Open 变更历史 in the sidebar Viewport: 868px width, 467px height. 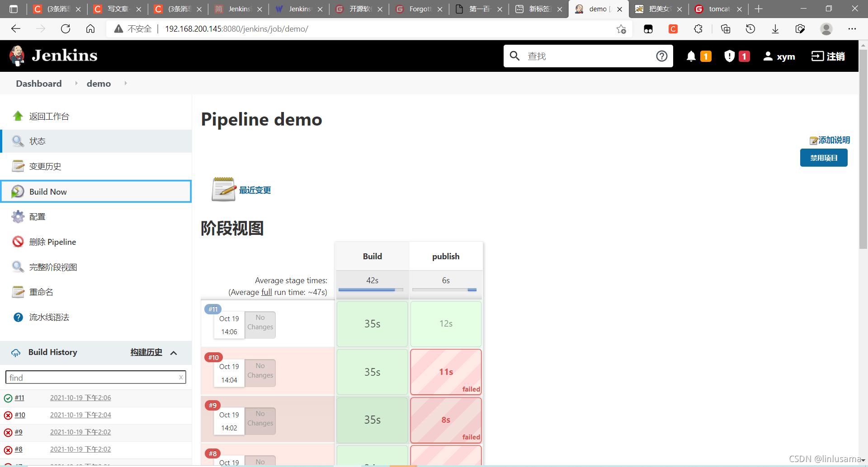(x=45, y=166)
